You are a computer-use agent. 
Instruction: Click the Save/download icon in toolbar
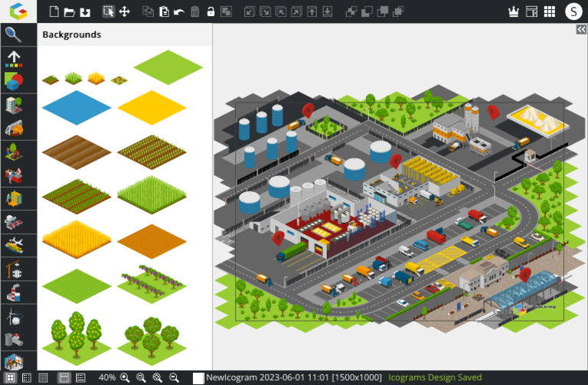click(x=85, y=11)
